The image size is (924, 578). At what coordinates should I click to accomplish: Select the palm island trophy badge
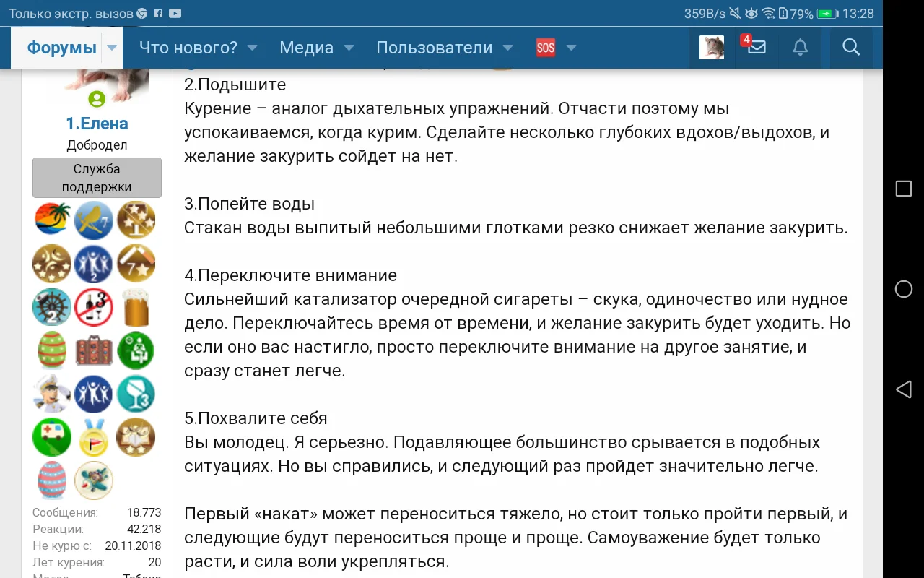[x=51, y=220]
